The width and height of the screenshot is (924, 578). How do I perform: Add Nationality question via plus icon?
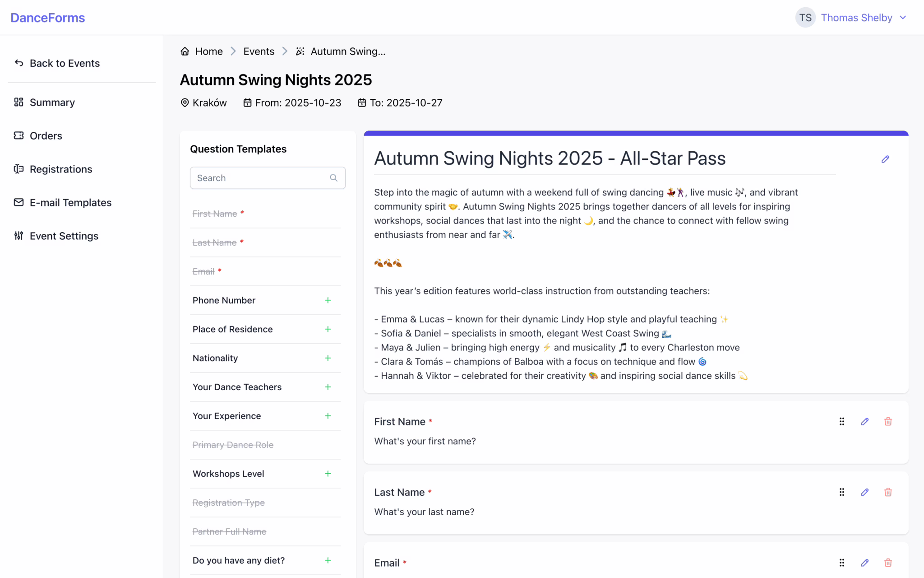pos(328,358)
